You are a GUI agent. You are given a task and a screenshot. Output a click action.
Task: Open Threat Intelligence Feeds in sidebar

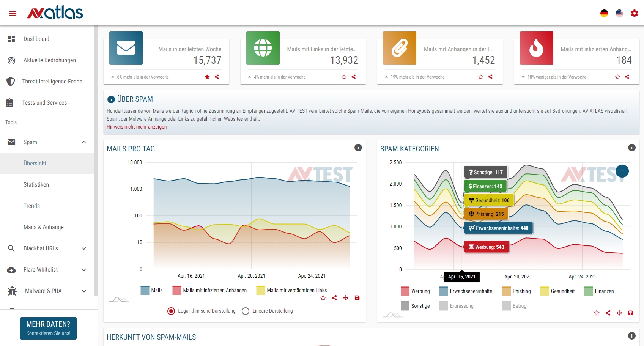52,82
